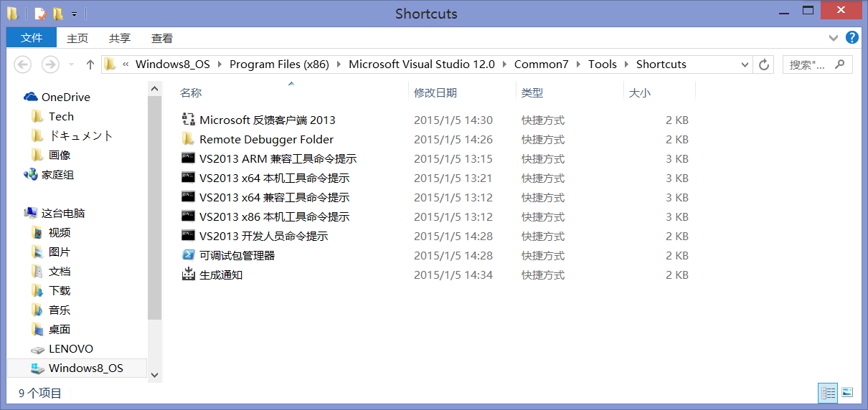Click the 家庭组 homegroup icon
The height and width of the screenshot is (410, 868).
[31, 174]
